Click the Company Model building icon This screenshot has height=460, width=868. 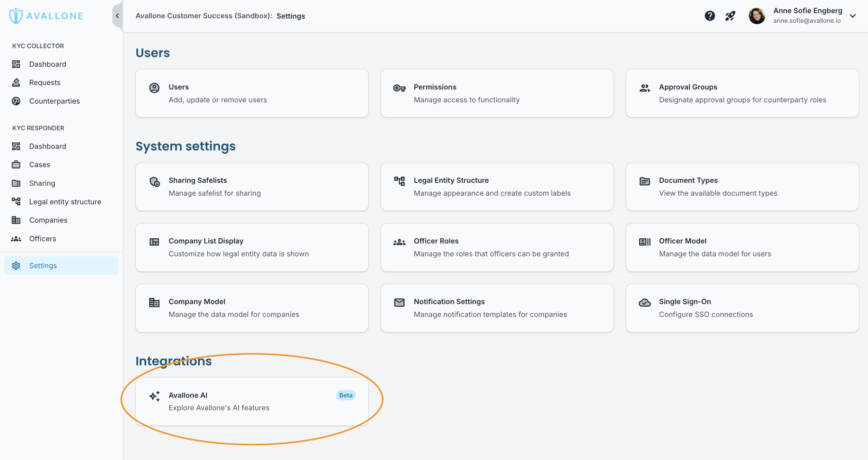pyautogui.click(x=154, y=302)
